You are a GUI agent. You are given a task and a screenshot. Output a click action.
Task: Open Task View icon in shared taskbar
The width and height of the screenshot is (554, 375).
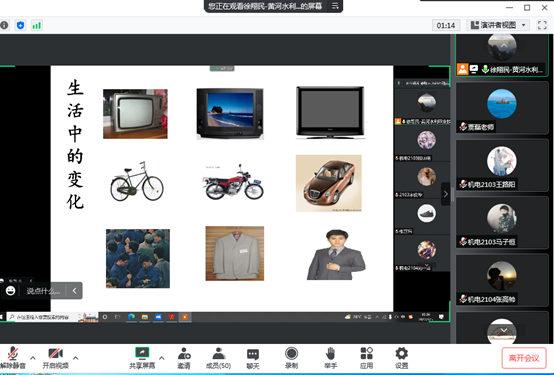tap(118, 317)
